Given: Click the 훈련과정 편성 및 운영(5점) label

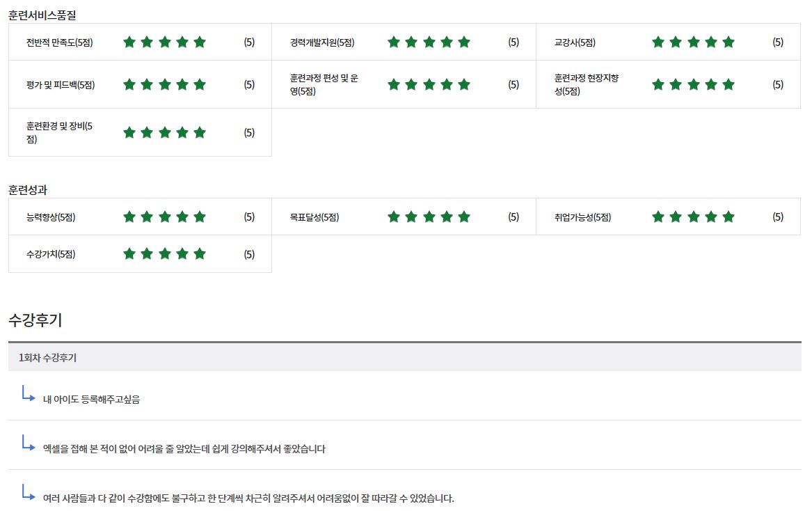Looking at the screenshot, I should coord(324,84).
